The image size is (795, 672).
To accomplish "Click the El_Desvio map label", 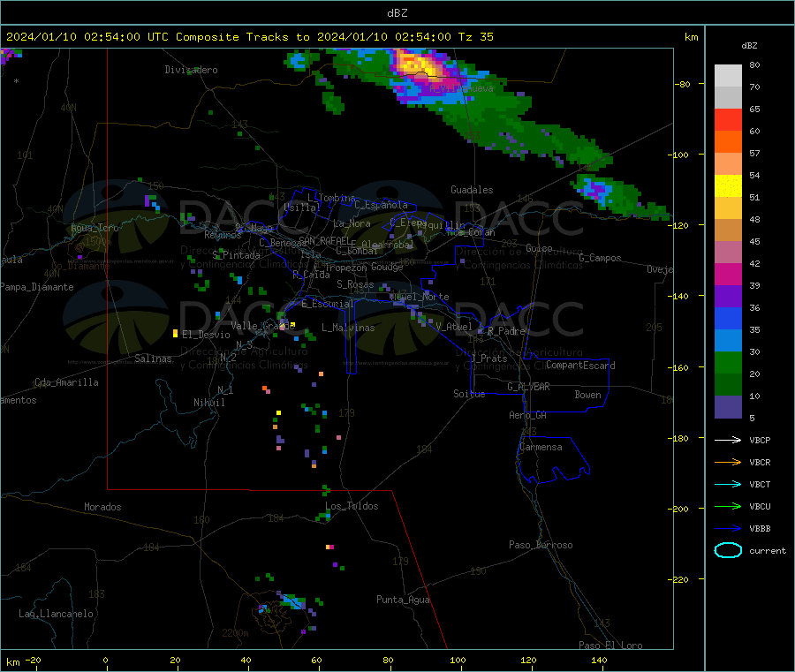I will click(x=206, y=335).
